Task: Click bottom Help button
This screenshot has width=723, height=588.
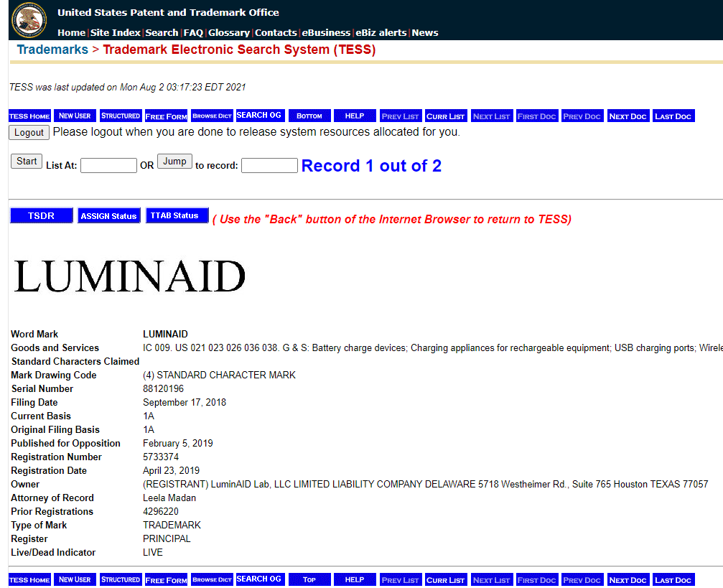Action: pyautogui.click(x=355, y=579)
